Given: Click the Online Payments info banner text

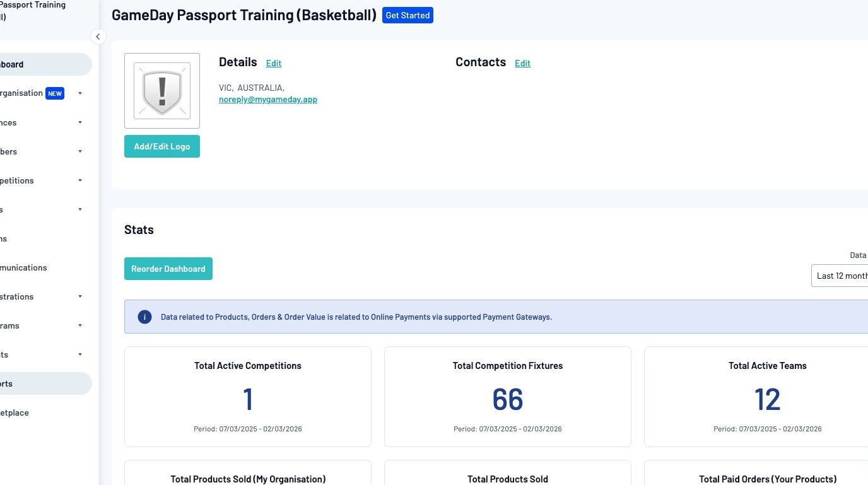Looking at the screenshot, I should [x=356, y=317].
